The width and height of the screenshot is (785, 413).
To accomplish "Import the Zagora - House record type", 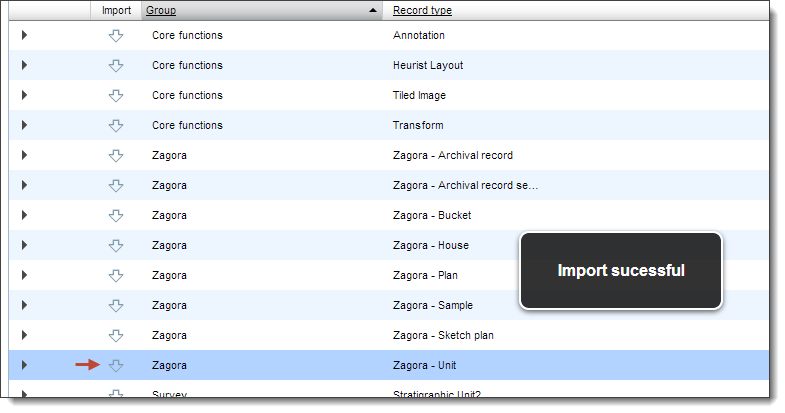I will pos(116,246).
